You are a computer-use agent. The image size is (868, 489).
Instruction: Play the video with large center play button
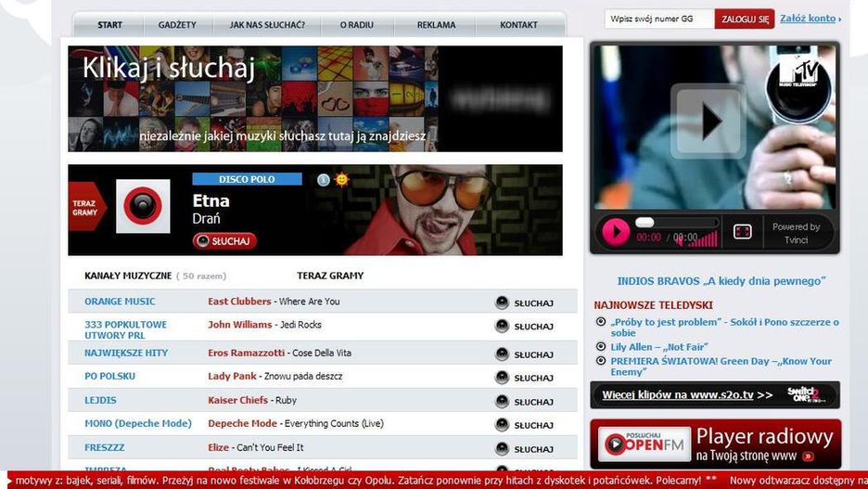(x=708, y=121)
